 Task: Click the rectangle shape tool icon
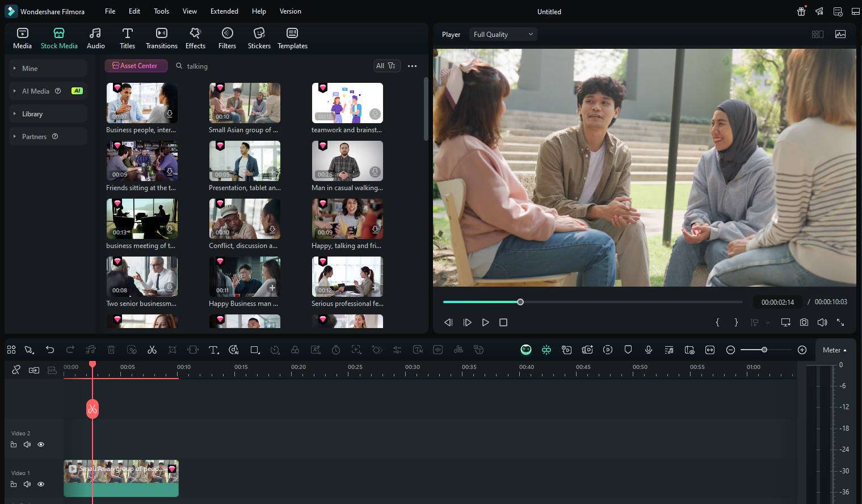click(x=255, y=350)
